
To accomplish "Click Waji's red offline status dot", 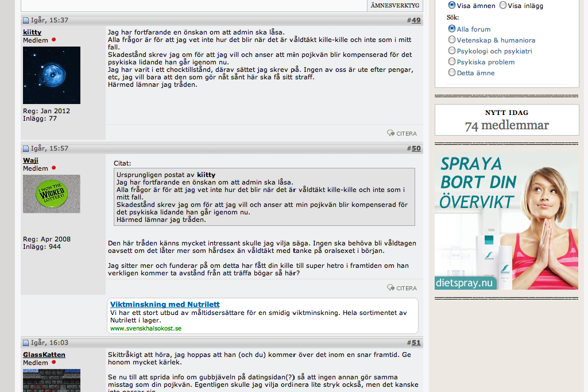I will 53,168.
